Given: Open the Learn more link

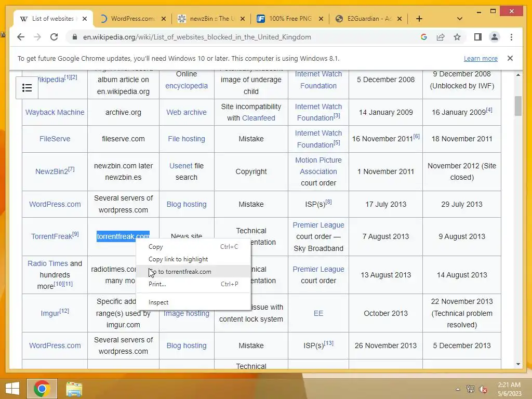Looking at the screenshot, I should 481,58.
